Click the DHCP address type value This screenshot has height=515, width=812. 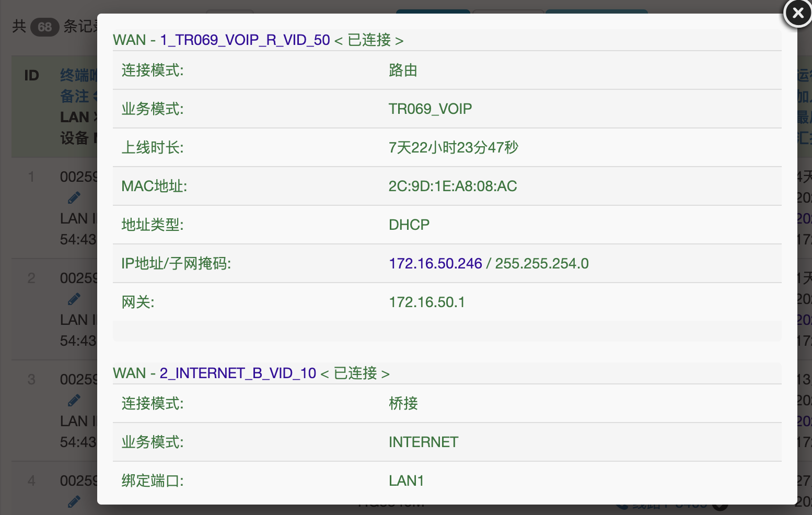(x=409, y=225)
